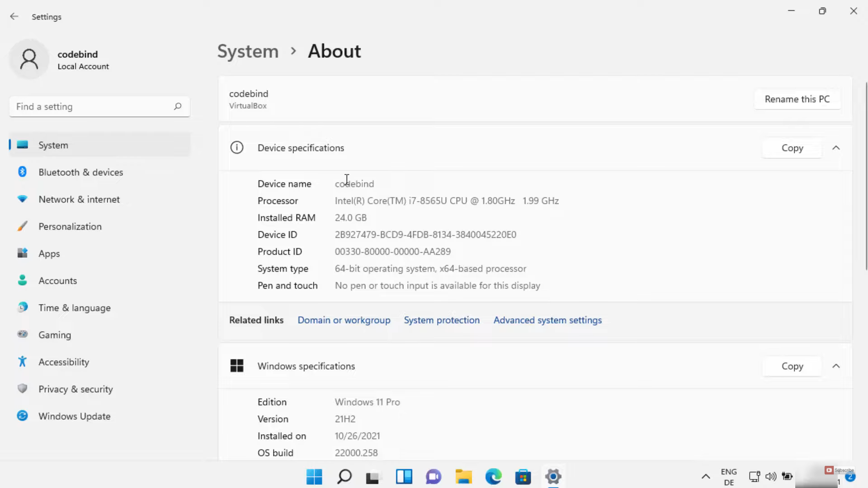Open Network & internet settings

(79, 199)
